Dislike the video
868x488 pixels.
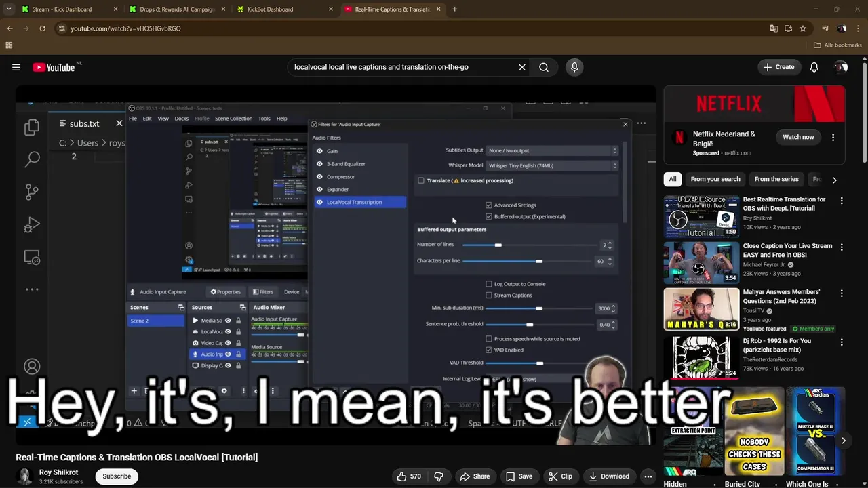pyautogui.click(x=439, y=476)
